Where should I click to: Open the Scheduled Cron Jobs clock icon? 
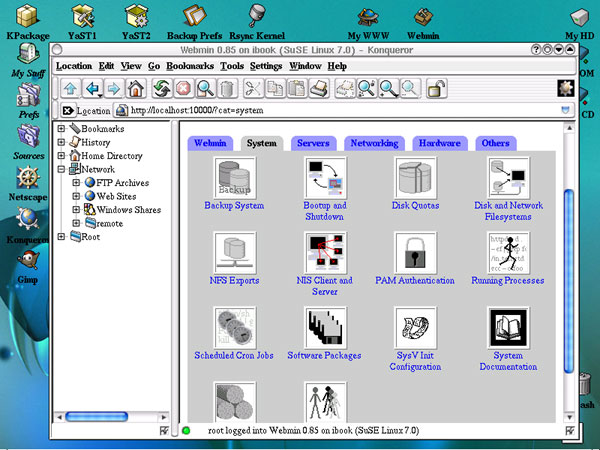(x=235, y=328)
